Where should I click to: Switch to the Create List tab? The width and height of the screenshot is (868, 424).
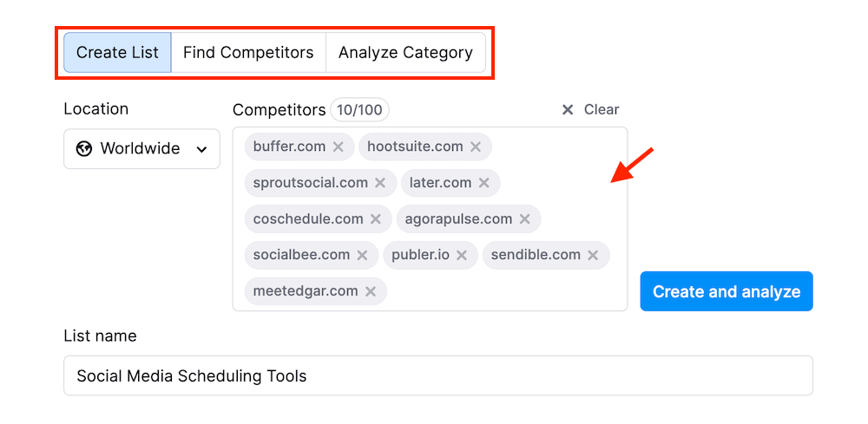point(117,53)
